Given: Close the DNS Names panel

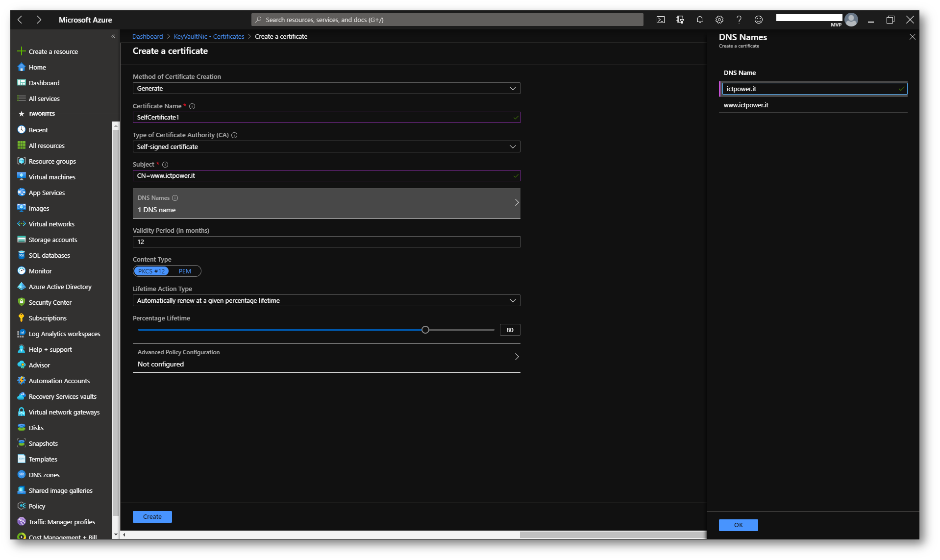Looking at the screenshot, I should point(912,37).
